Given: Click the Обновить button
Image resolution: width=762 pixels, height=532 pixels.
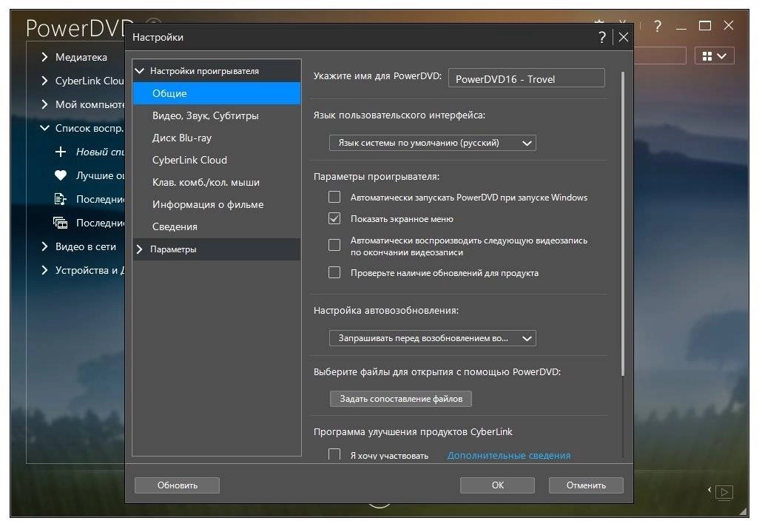Looking at the screenshot, I should tap(177, 485).
